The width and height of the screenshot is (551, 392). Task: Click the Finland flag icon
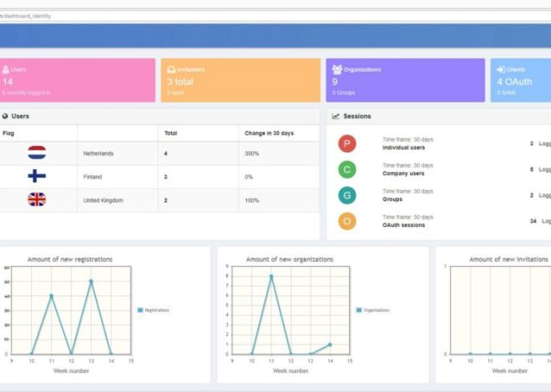click(x=37, y=176)
